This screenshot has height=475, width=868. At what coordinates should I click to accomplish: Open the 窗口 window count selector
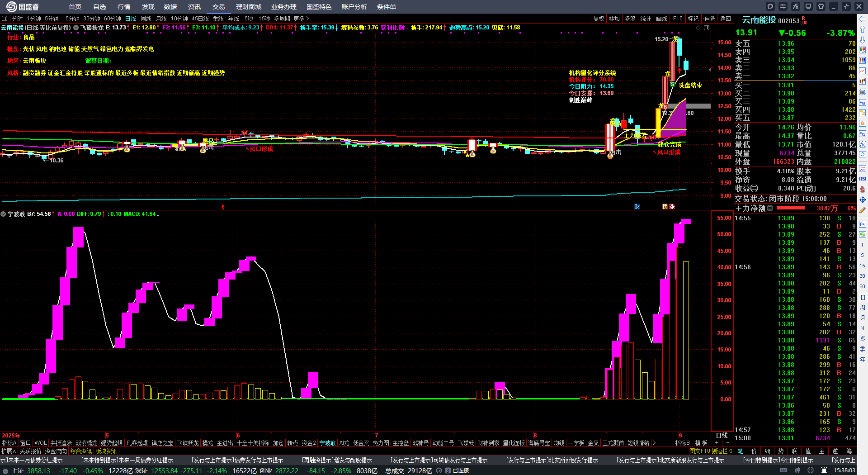point(25,443)
